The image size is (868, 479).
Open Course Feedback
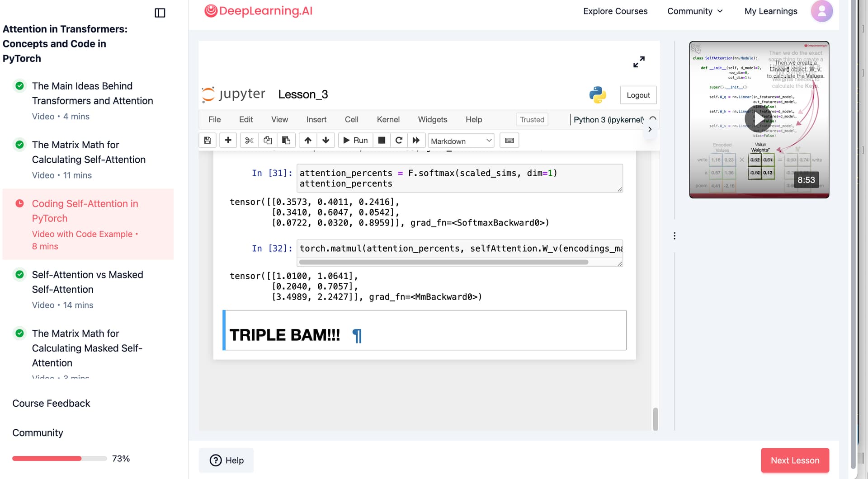pyautogui.click(x=51, y=403)
